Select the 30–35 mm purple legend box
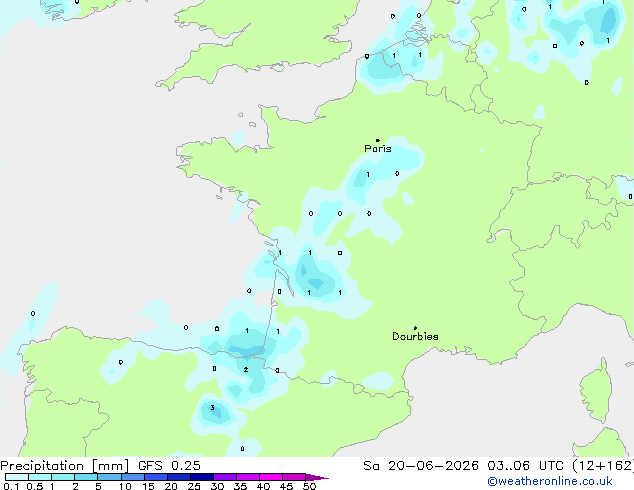This screenshot has height=490, width=634. coord(225,477)
